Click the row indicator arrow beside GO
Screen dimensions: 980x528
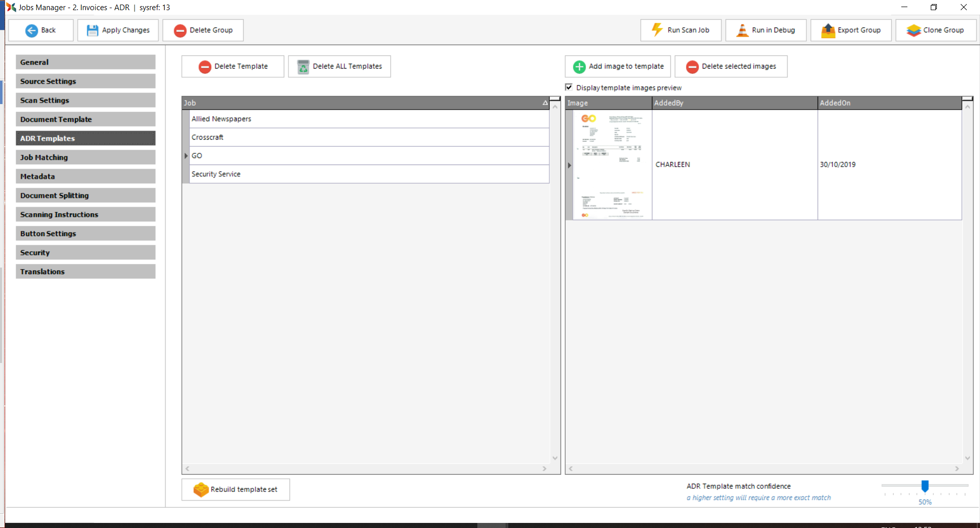[186, 156]
